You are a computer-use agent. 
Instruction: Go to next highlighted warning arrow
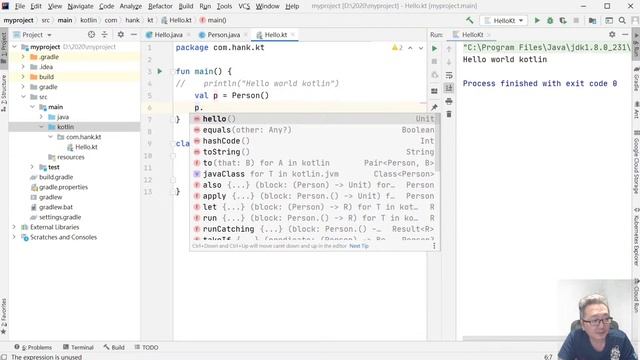pyautogui.click(x=421, y=48)
